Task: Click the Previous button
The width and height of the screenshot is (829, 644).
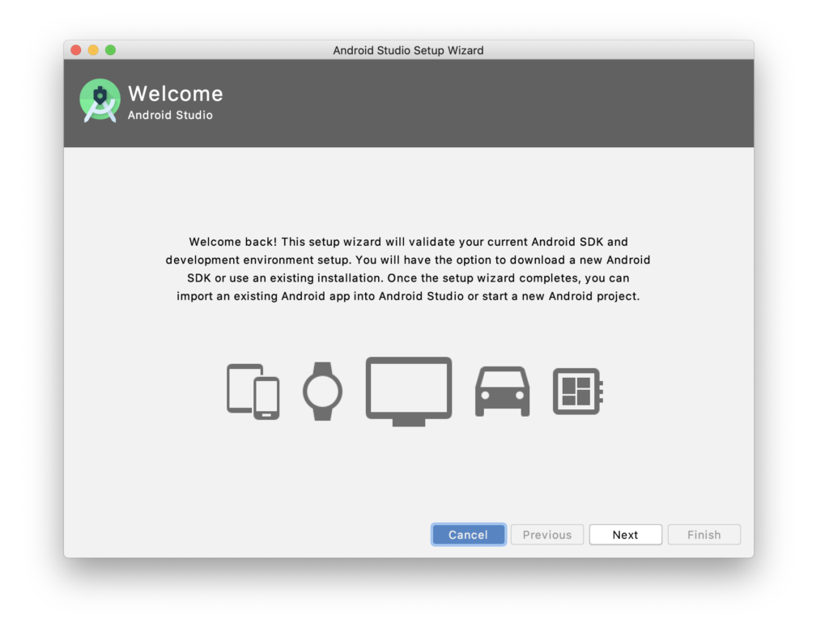Action: 547,535
